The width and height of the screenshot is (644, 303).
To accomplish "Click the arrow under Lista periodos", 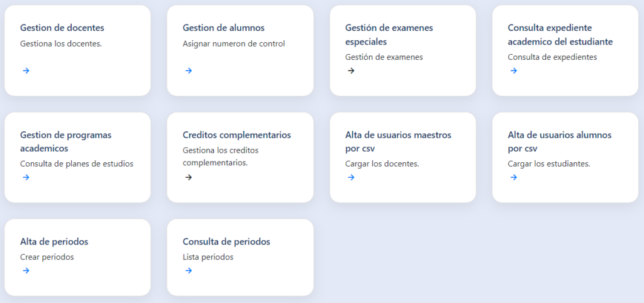I will tap(189, 271).
